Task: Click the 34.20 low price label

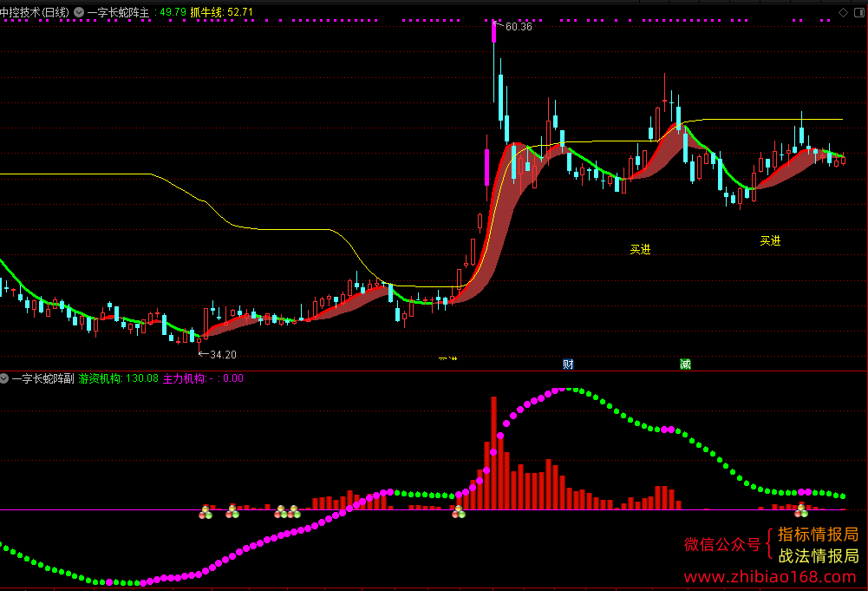Action: point(223,354)
